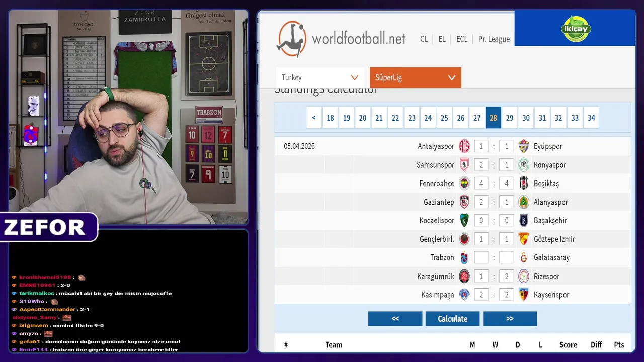Select matchday 30

(526, 118)
